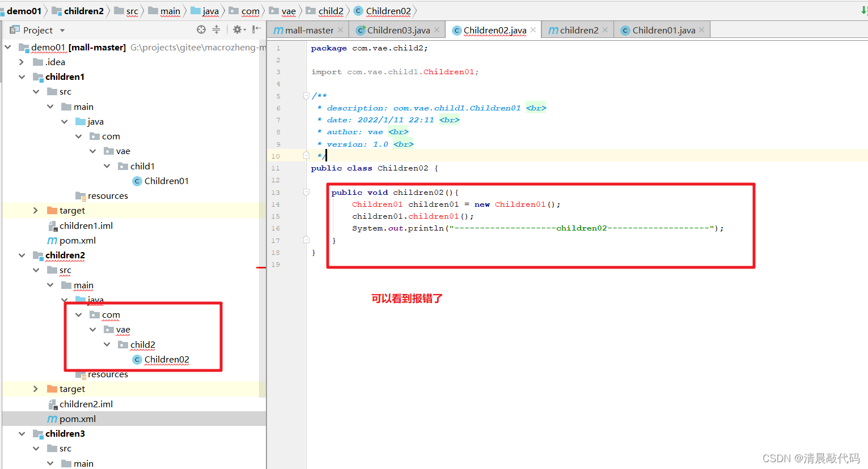The image size is (868, 469).
Task: Click the children3 module folder icon
Action: point(38,434)
